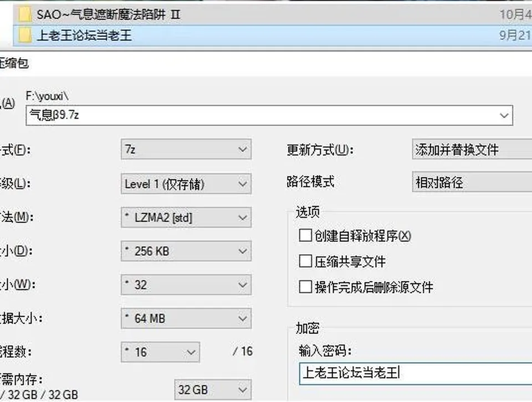Open the word size dropdown showing 32
Viewport: 532px width, 402px height.
click(186, 285)
